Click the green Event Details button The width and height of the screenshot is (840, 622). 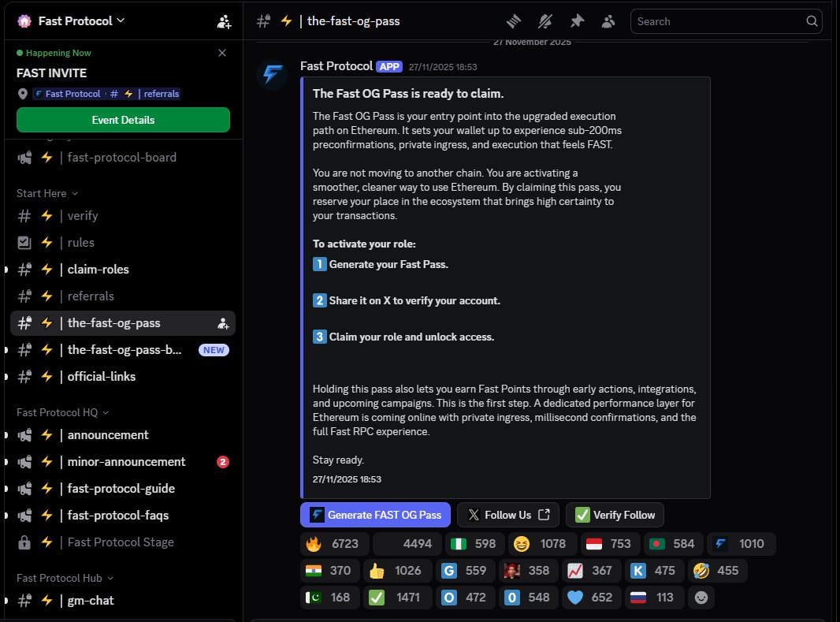click(123, 120)
